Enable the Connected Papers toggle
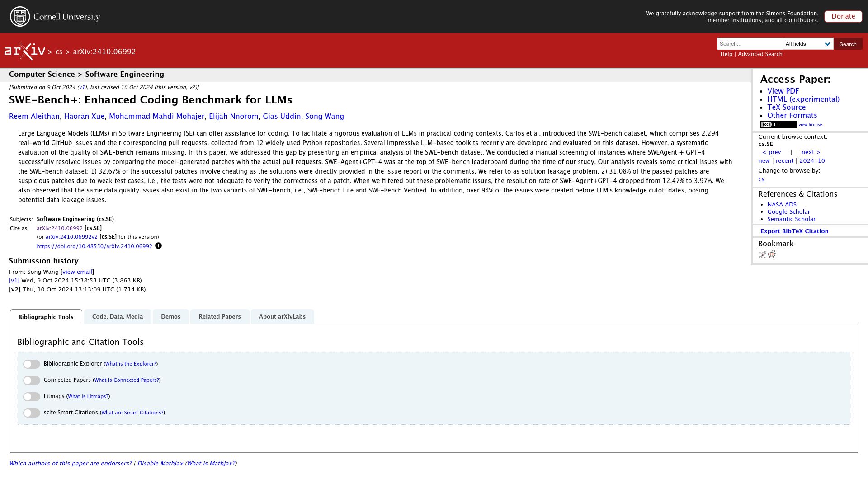868x488 pixels. (x=32, y=380)
